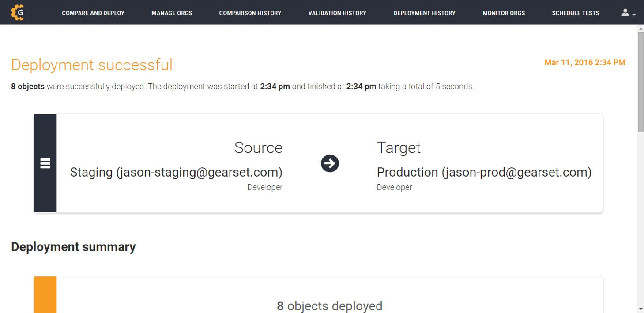Open the COMPARE AND DEPLOY menu item
This screenshot has width=644, height=313.
click(93, 13)
